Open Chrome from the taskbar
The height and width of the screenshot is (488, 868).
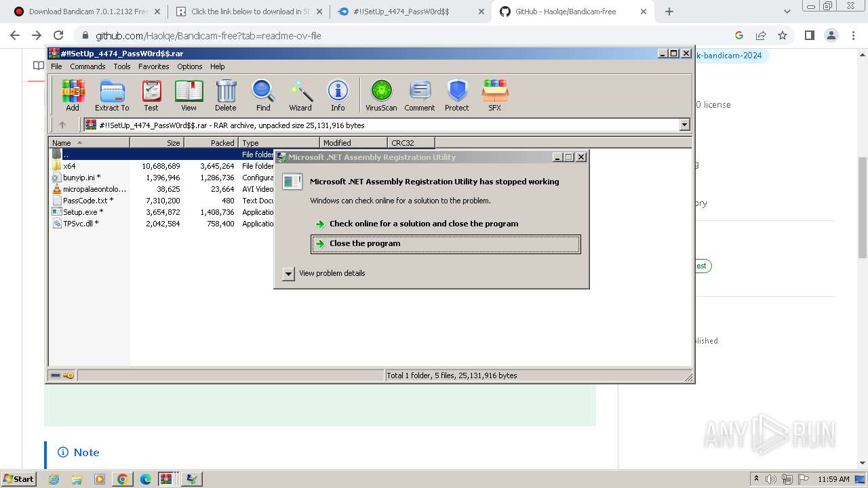click(123, 479)
